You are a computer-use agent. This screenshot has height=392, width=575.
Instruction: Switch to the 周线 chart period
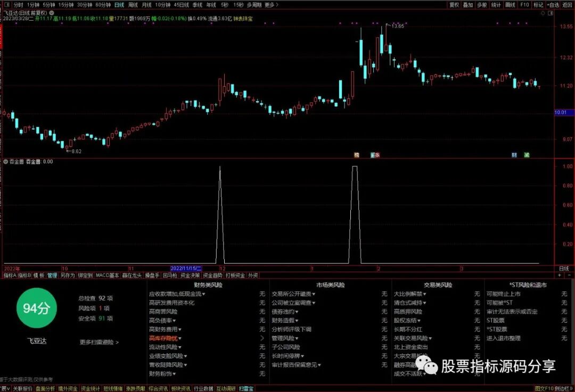(133, 5)
